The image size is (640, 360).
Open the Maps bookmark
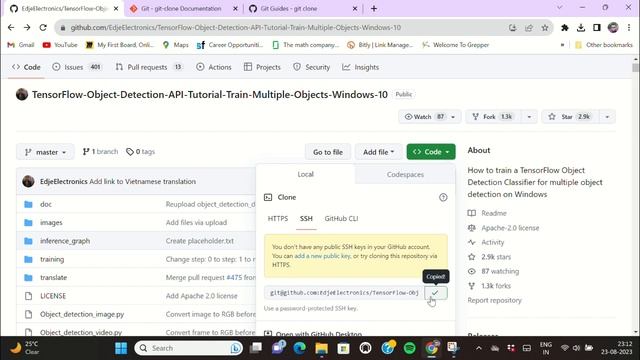coord(176,45)
